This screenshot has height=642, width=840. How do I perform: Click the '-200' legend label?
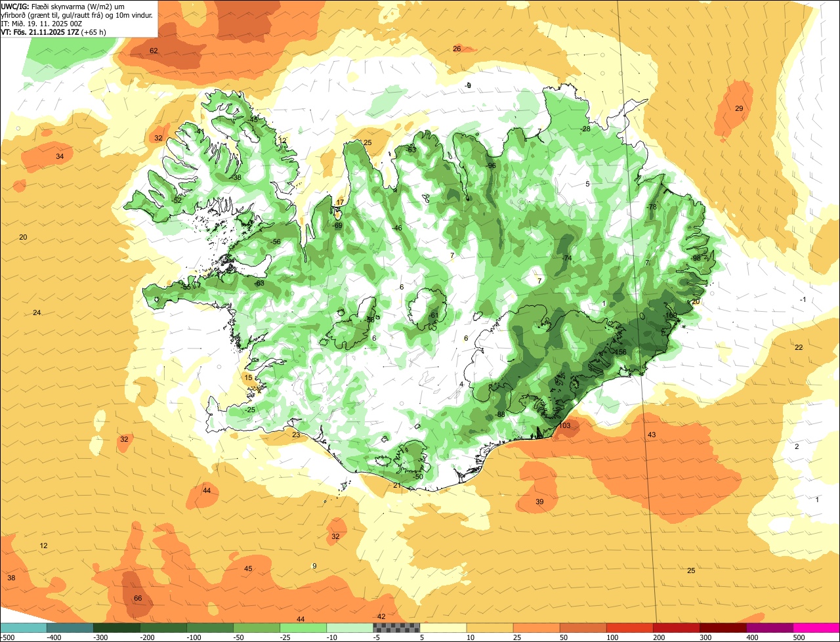[x=147, y=637]
